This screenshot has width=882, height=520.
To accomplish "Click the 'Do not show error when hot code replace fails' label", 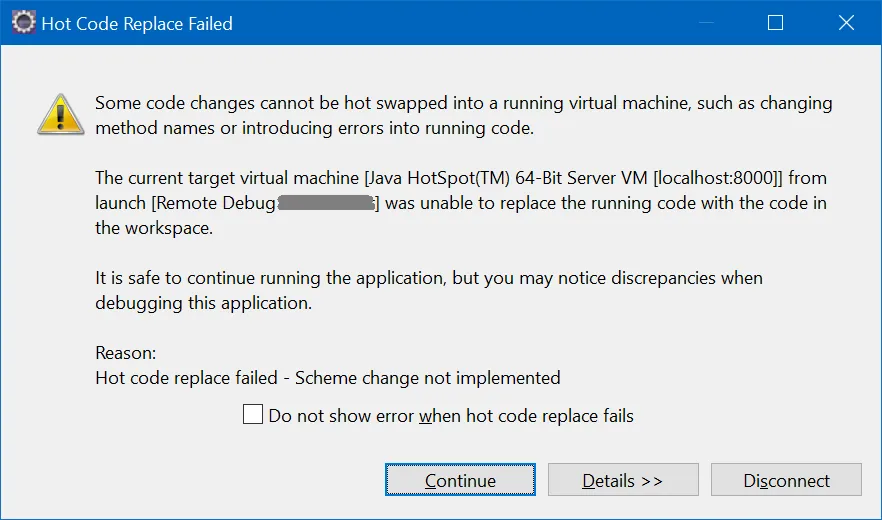I will tap(450, 415).
